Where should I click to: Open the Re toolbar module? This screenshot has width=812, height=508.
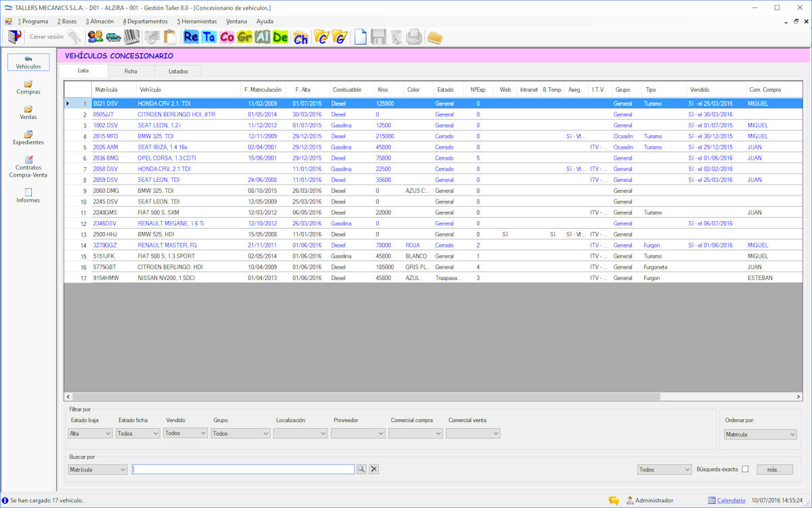(191, 37)
